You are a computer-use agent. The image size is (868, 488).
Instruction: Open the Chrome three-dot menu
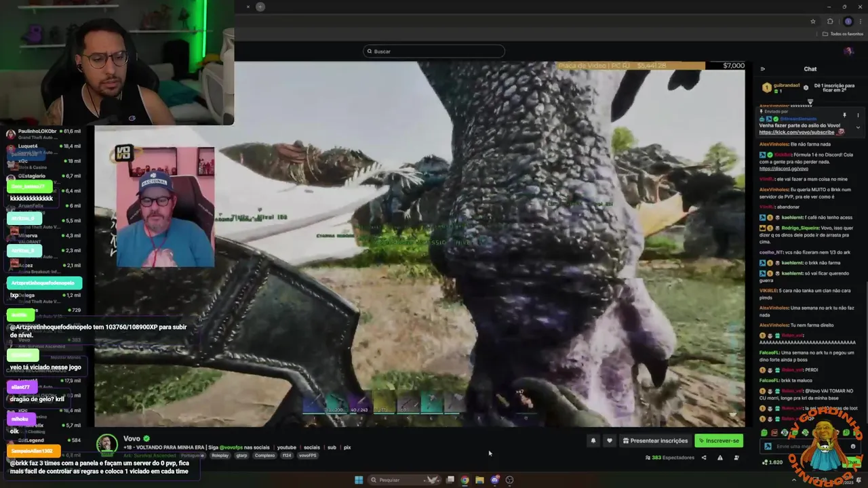click(860, 21)
